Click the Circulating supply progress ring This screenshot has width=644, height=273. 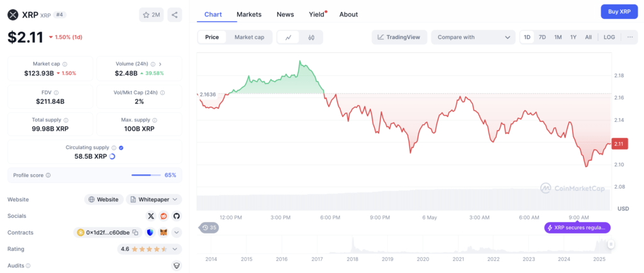point(113,157)
